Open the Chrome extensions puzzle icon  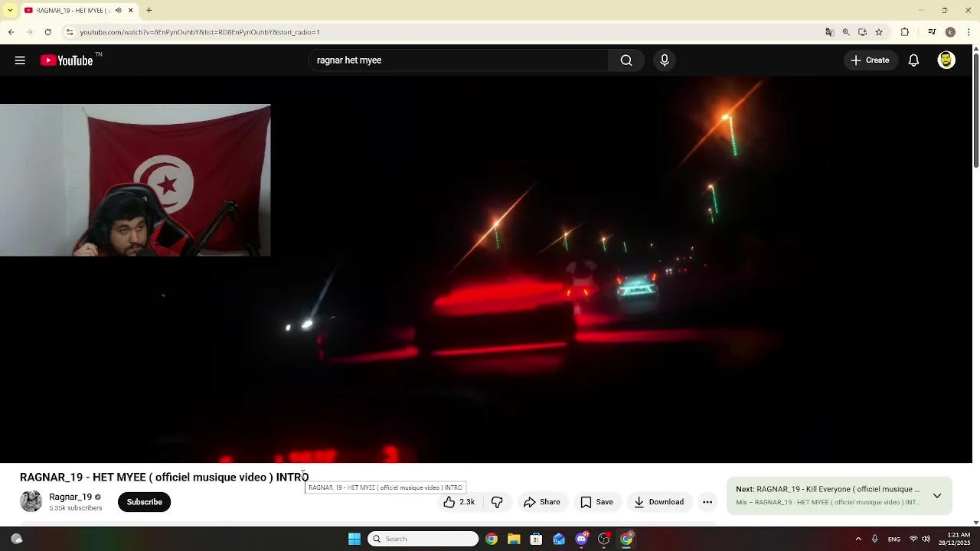click(x=905, y=32)
